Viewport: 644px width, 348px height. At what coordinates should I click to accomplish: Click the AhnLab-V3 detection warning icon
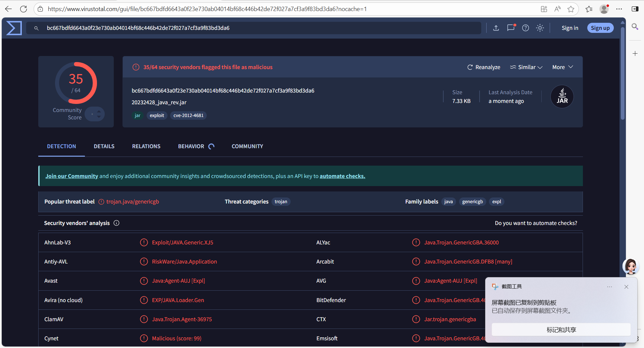[x=144, y=242]
